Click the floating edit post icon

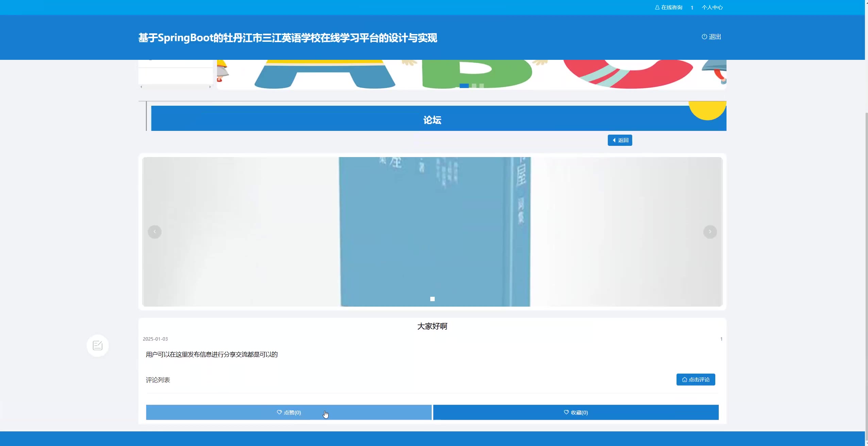[98, 345]
